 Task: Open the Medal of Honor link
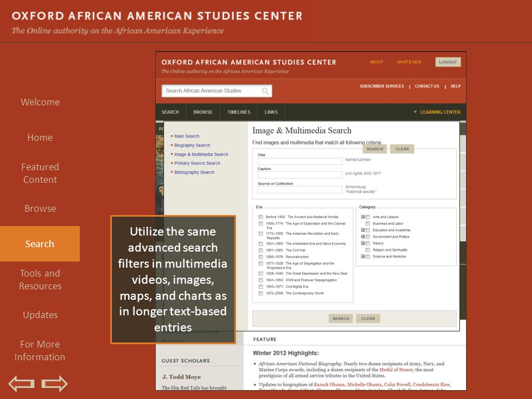coord(396,370)
